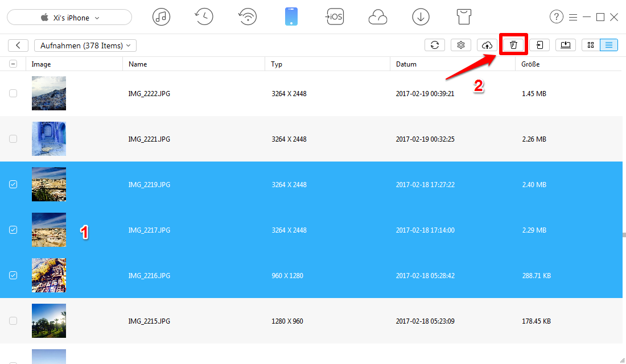Export selected photos to computer
The width and height of the screenshot is (626, 364).
tap(566, 45)
